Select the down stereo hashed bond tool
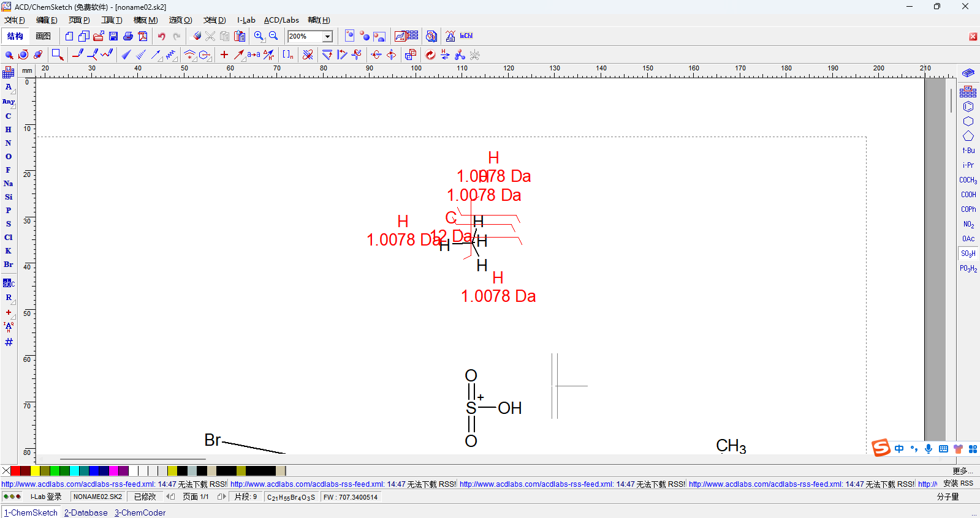This screenshot has height=518, width=980. [141, 54]
